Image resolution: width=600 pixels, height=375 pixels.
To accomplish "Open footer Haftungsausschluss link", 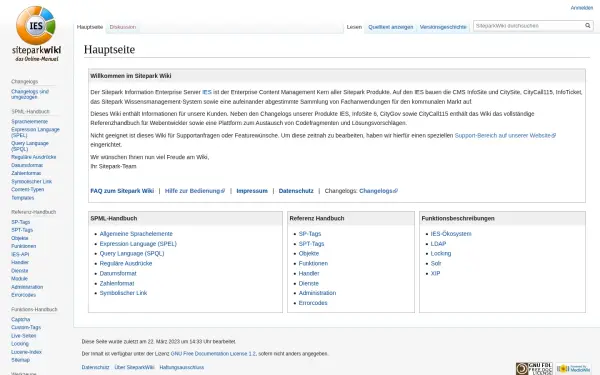I will tap(181, 367).
